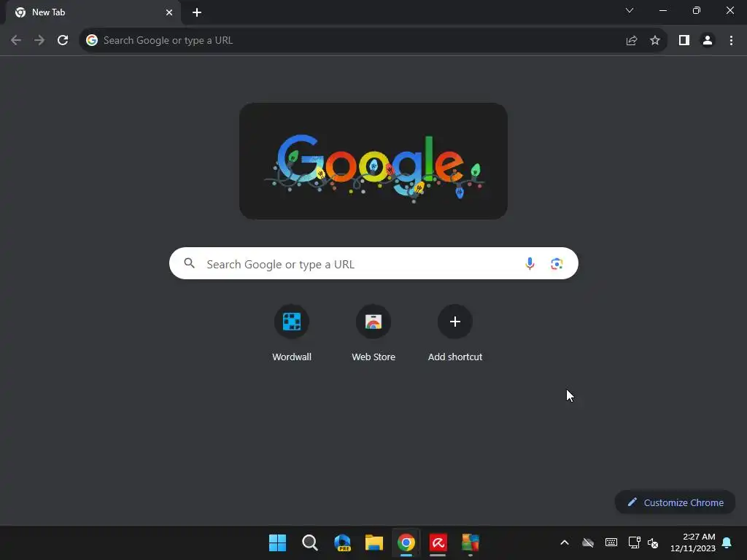
Task: Show hidden system tray icons
Action: pyautogui.click(x=565, y=542)
